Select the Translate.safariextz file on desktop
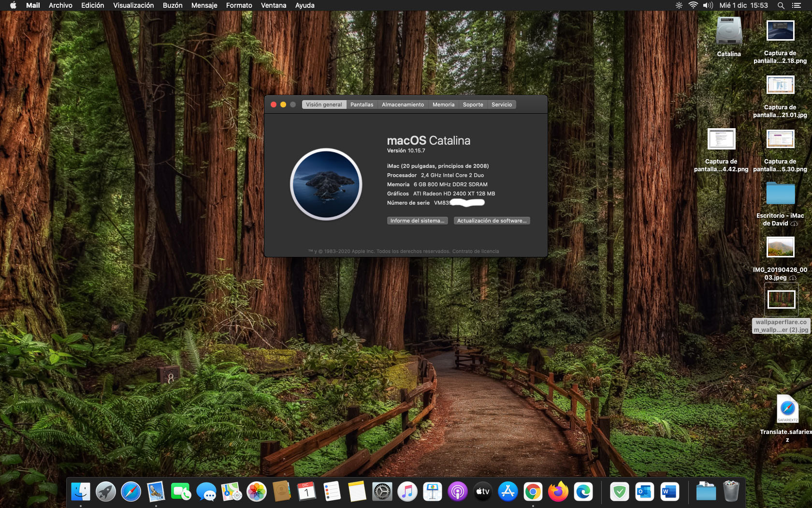Viewport: 812px width, 508px height. 787,409
